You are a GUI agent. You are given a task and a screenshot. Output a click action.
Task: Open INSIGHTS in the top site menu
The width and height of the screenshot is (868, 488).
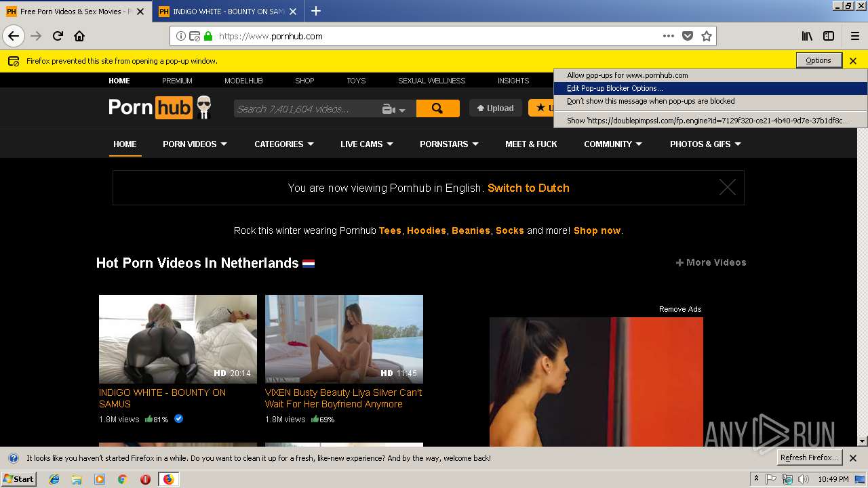513,81
